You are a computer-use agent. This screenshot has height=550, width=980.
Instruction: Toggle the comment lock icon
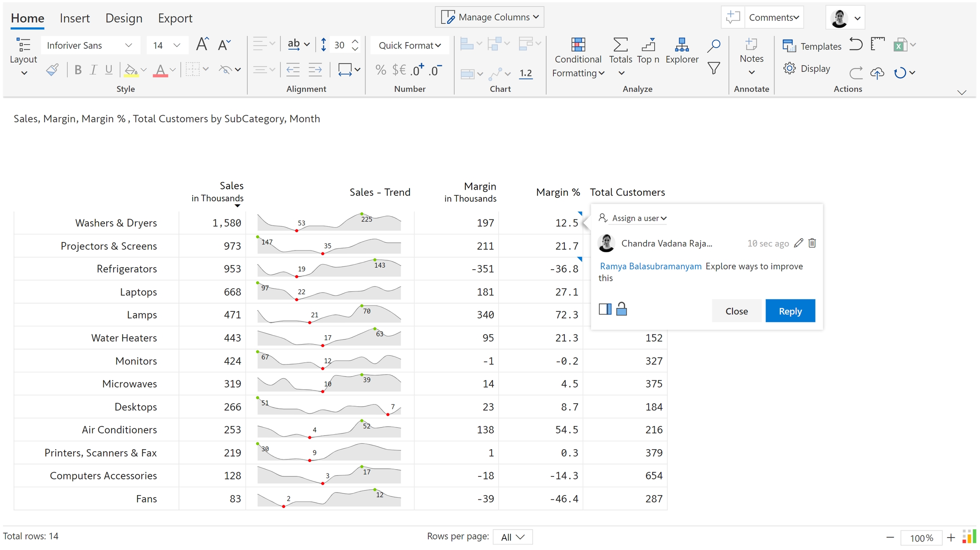(x=621, y=309)
